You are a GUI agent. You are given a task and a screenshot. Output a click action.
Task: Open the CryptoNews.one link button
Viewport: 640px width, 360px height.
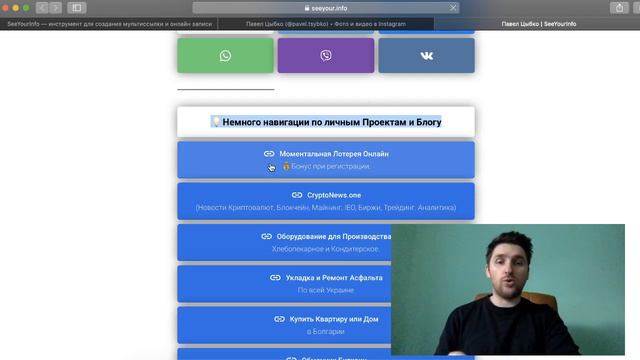[326, 201]
